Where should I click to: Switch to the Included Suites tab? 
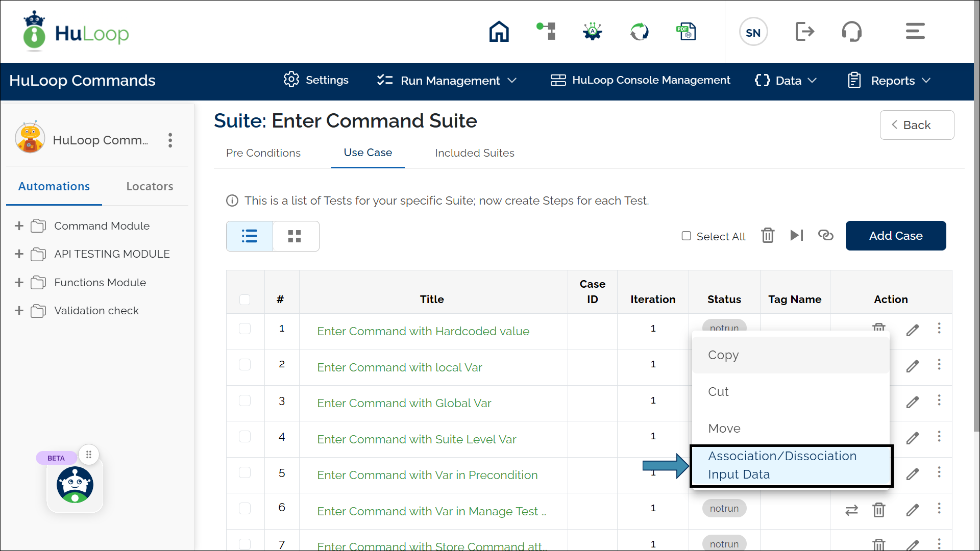tap(474, 153)
